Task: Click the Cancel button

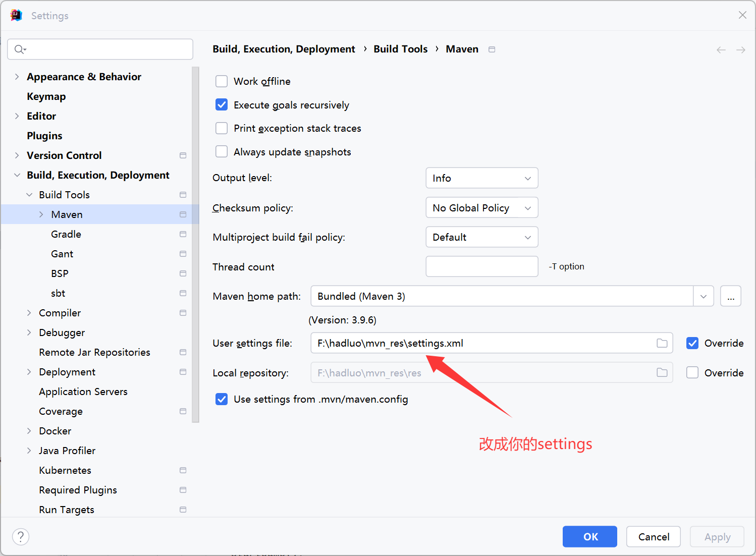Action: pyautogui.click(x=654, y=536)
